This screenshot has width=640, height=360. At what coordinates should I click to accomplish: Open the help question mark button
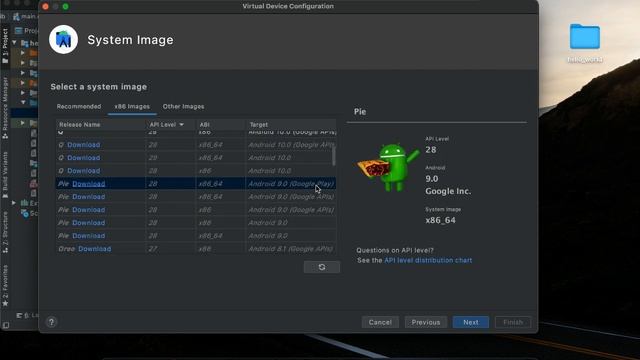click(x=51, y=322)
